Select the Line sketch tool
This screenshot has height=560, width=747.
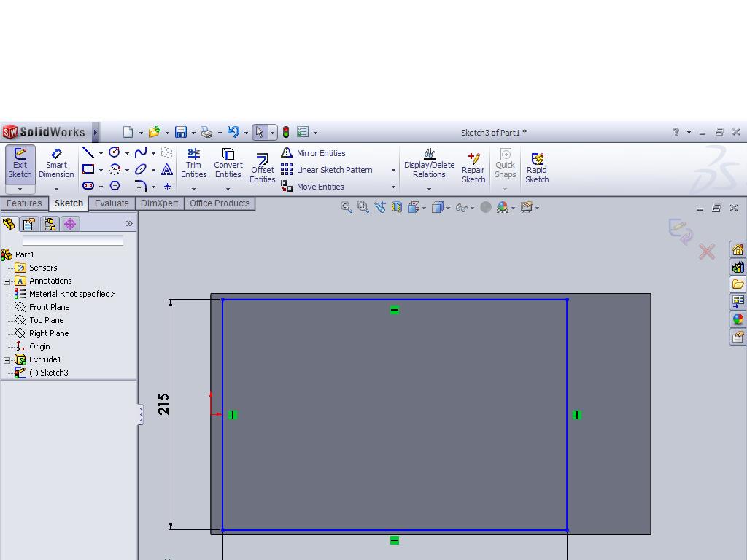[88, 152]
